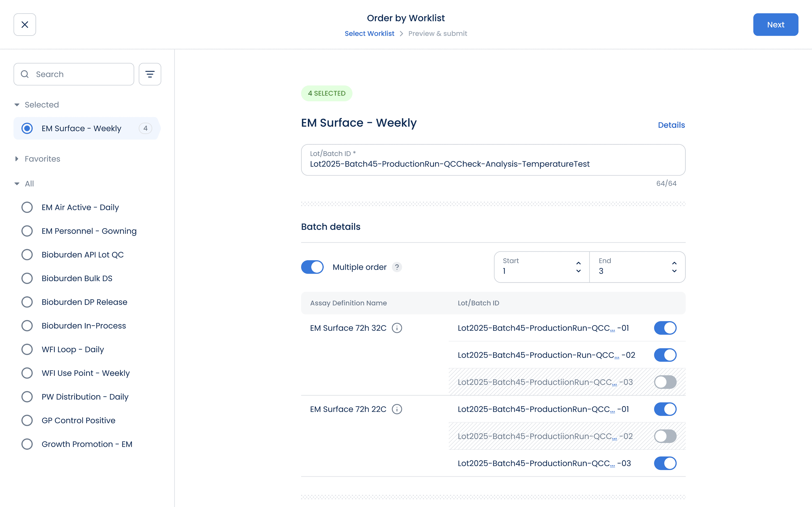Go to Select Worklist breadcrumb step

(x=369, y=33)
